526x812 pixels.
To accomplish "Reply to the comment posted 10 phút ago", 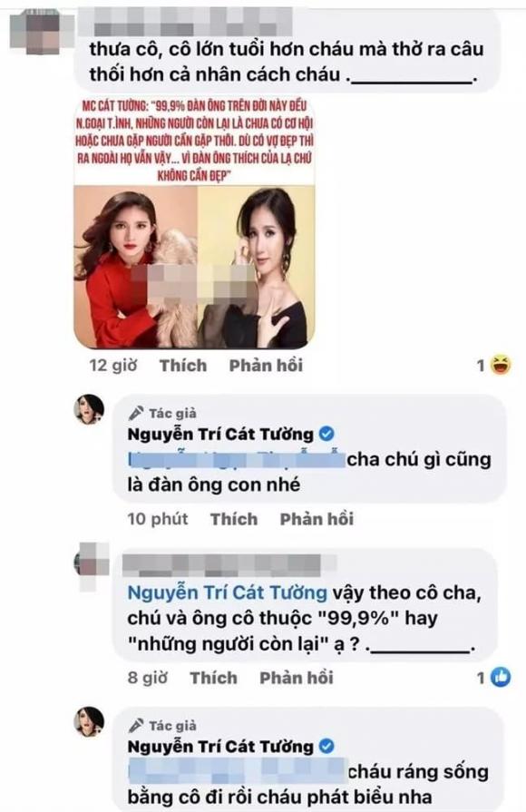I will point(317,519).
